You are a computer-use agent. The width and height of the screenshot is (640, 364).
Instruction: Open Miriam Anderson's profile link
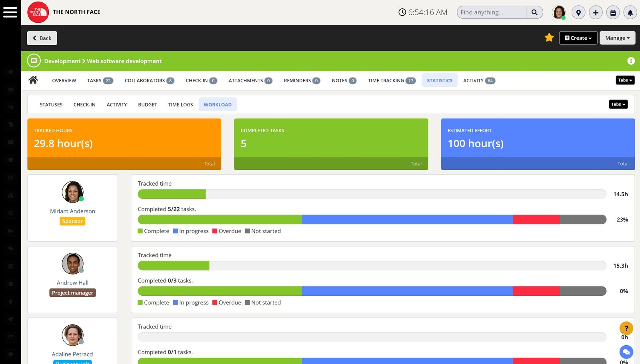click(72, 211)
